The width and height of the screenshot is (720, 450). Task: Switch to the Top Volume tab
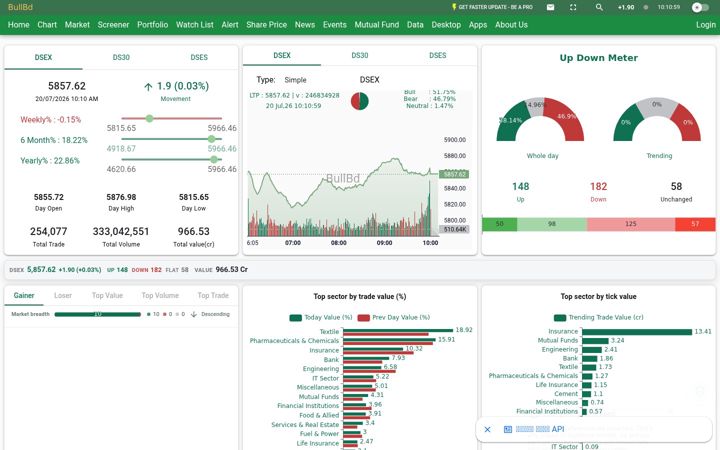click(x=160, y=295)
